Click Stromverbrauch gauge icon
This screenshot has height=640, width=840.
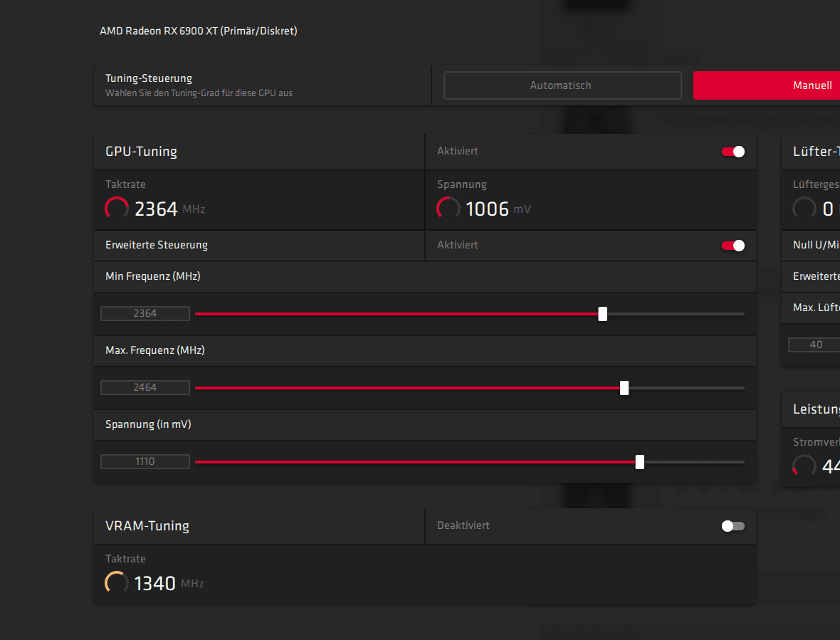pos(804,466)
